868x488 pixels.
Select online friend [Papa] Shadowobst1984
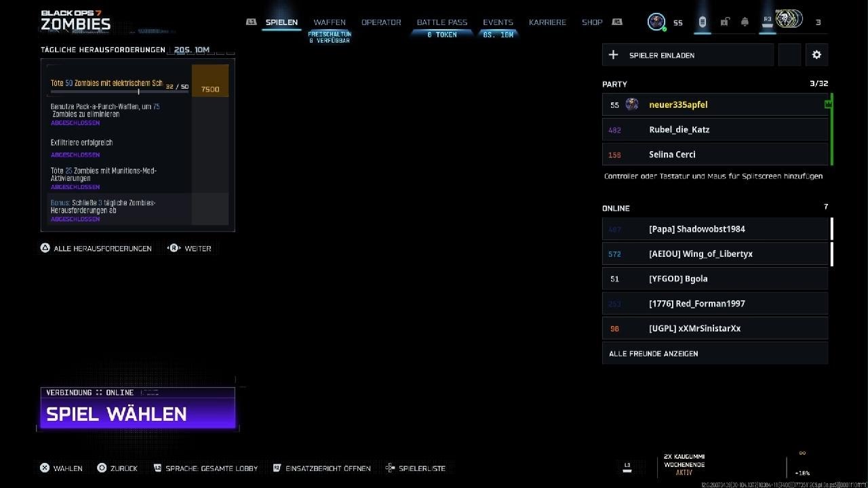(715, 229)
